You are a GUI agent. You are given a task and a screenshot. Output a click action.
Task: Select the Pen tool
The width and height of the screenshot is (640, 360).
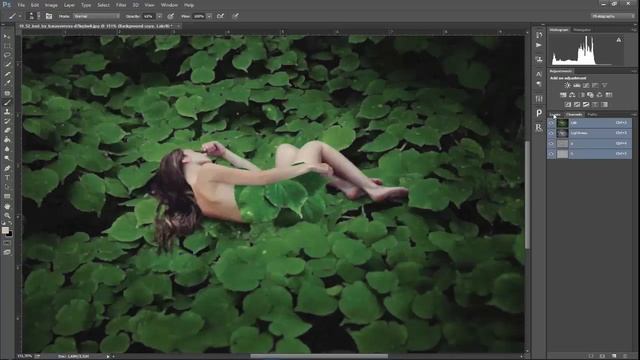7,168
